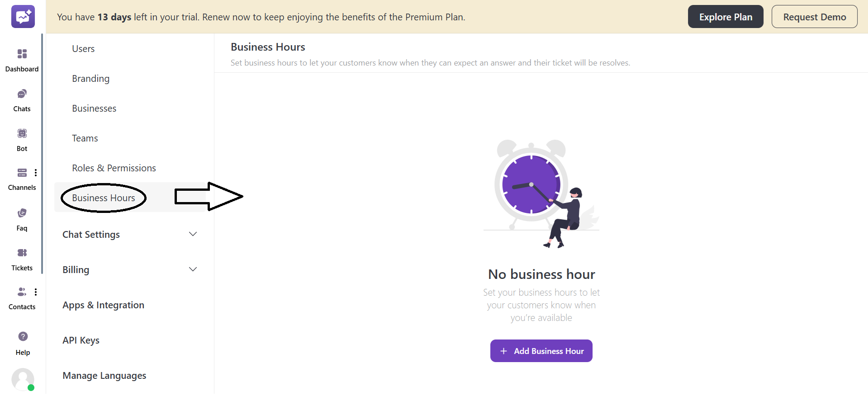Select Branding from settings menu

pos(90,78)
